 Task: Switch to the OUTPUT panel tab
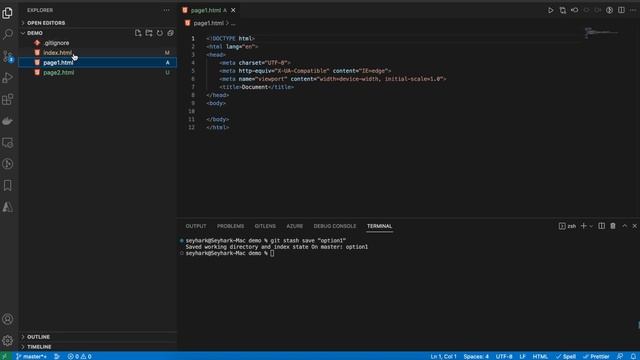click(196, 226)
